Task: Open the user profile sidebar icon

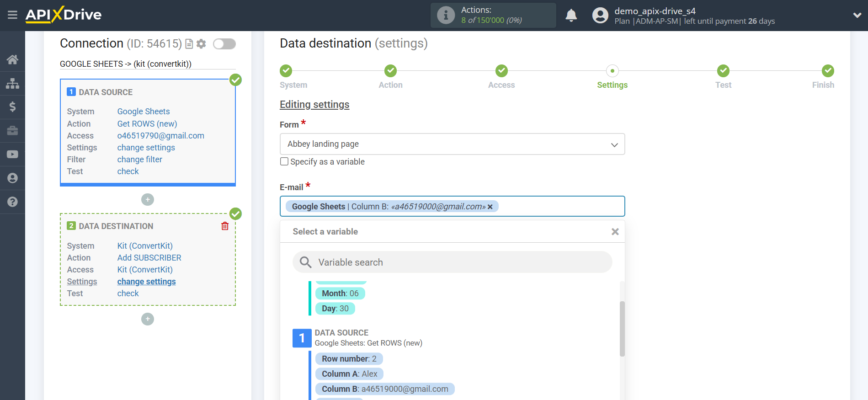Action: click(x=12, y=178)
